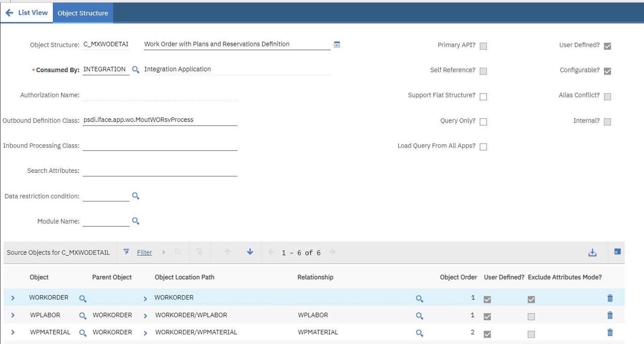Open Data restriction condition lookup

tap(136, 196)
